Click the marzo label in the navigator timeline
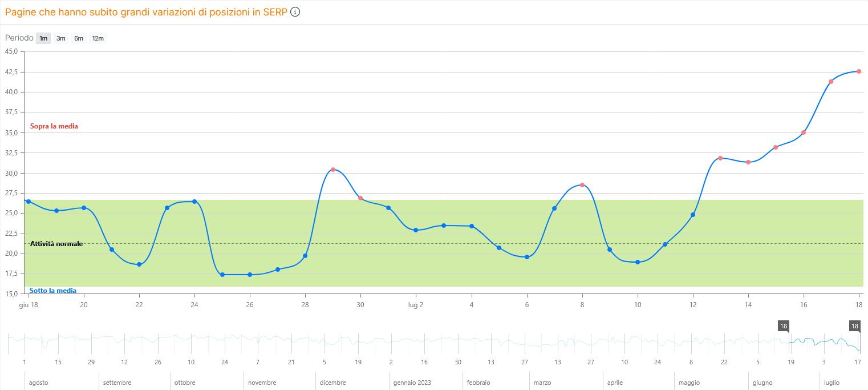 (542, 383)
